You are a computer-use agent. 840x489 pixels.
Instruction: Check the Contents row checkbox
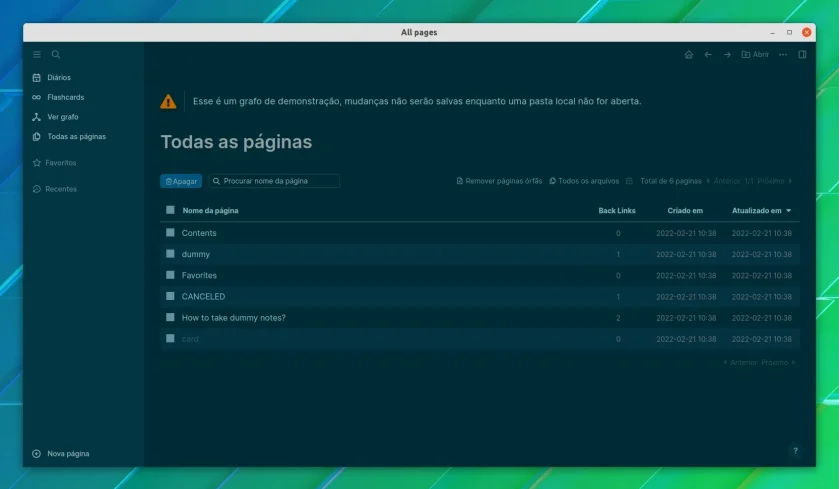(x=170, y=232)
